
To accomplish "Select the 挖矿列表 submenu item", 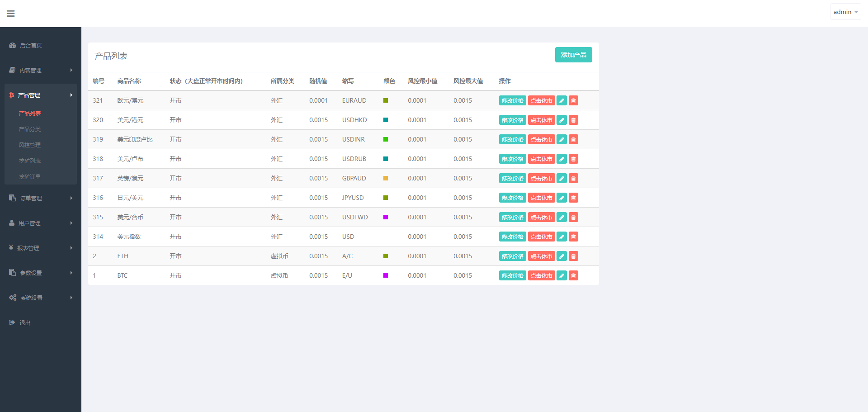I will (x=30, y=161).
